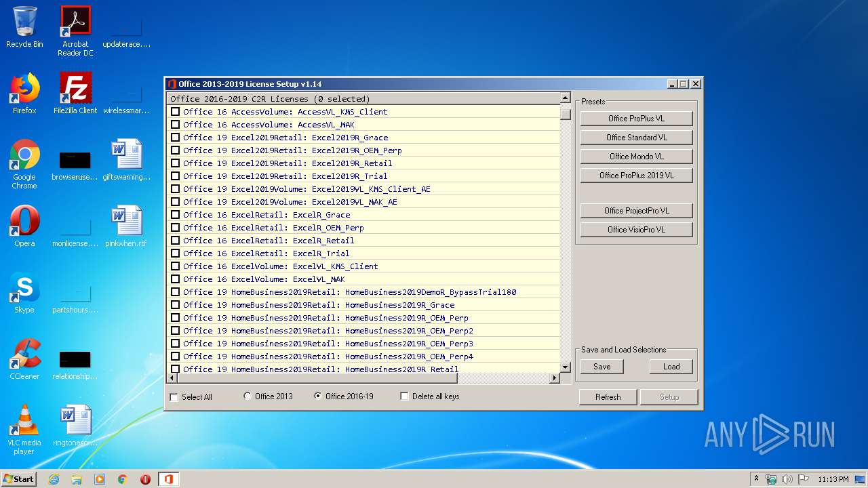Select Office 2016-19 radio button

[318, 396]
